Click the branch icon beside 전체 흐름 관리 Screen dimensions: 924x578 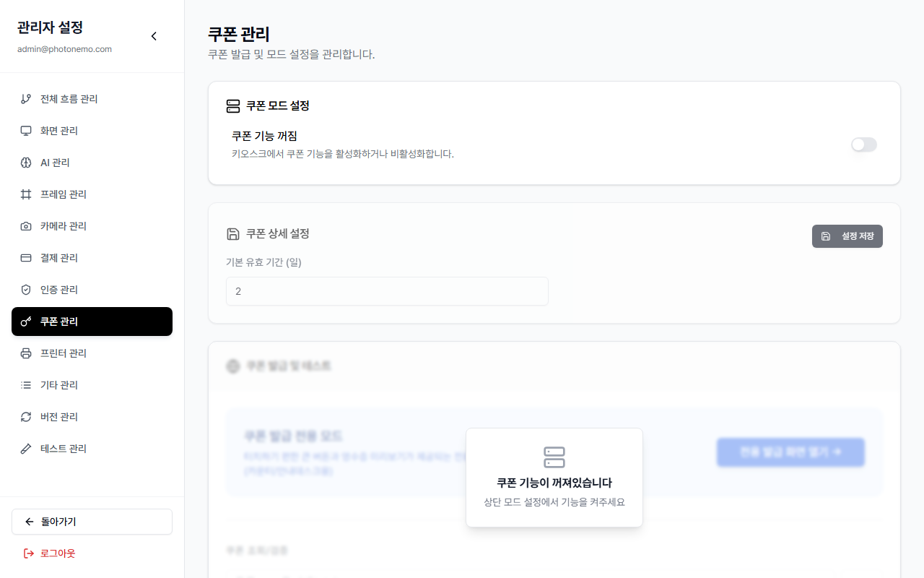26,99
